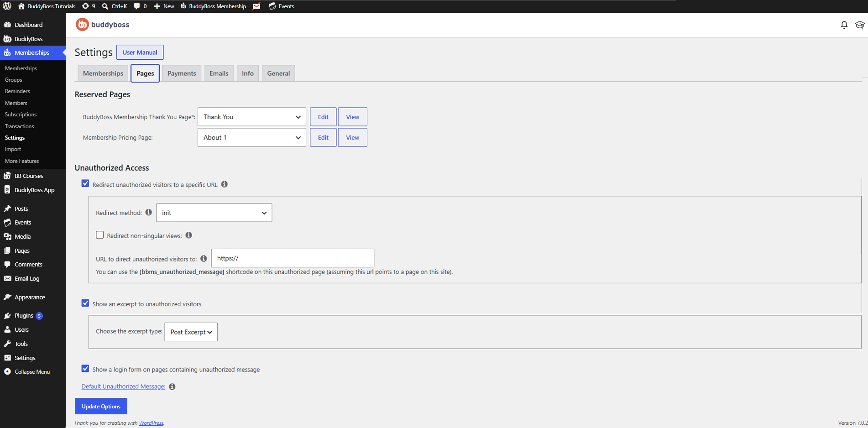Click the WordPress logo icon in admin bar
Screen dimensions: 868x428
[x=7, y=6]
